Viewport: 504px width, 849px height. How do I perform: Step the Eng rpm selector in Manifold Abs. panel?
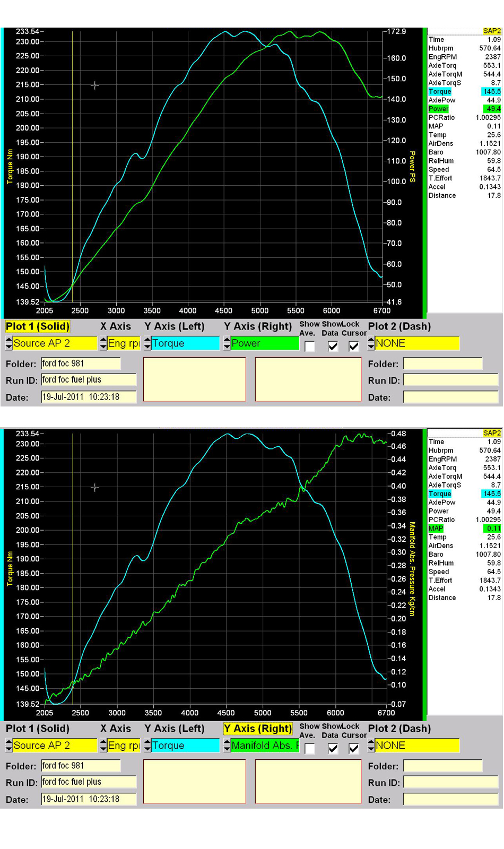103,746
